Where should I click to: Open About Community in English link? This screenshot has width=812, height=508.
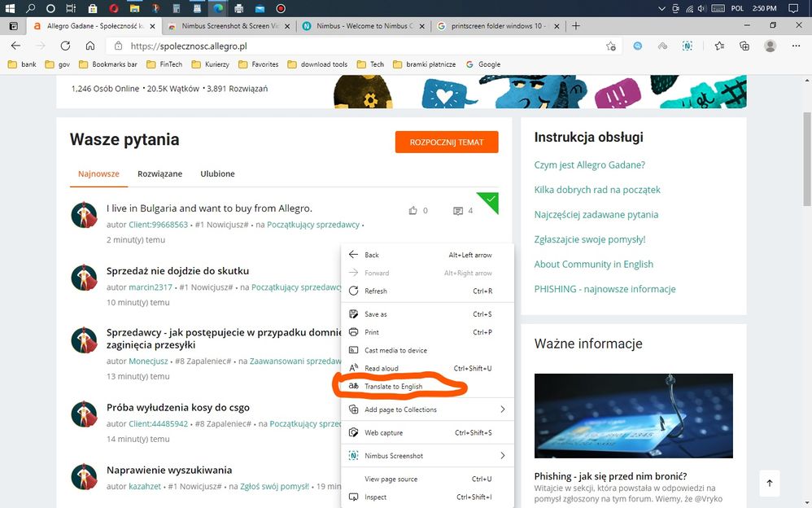(x=593, y=265)
